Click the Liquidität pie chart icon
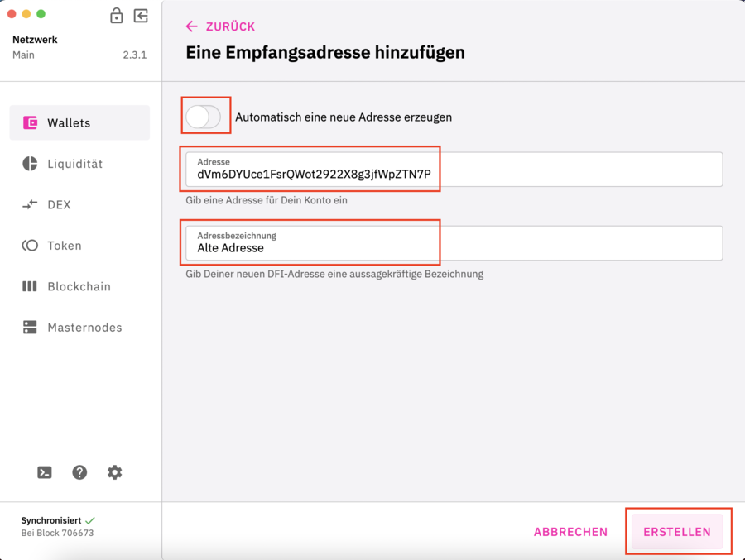Image resolution: width=745 pixels, height=560 pixels. [x=31, y=164]
